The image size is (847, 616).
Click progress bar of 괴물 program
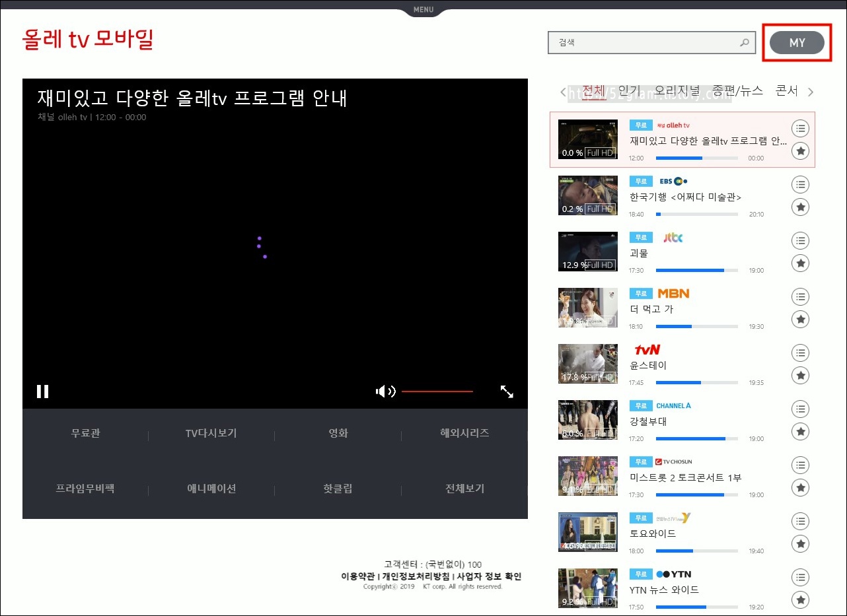click(697, 270)
